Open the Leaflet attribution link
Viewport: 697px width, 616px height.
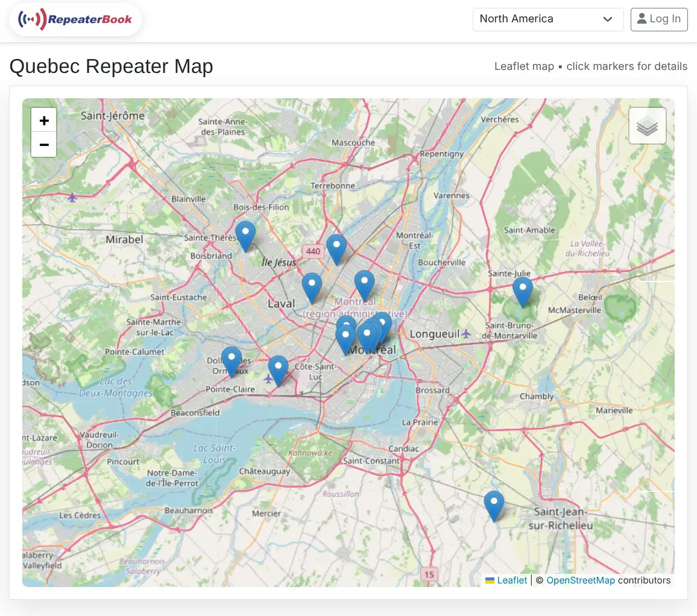pyautogui.click(x=512, y=580)
